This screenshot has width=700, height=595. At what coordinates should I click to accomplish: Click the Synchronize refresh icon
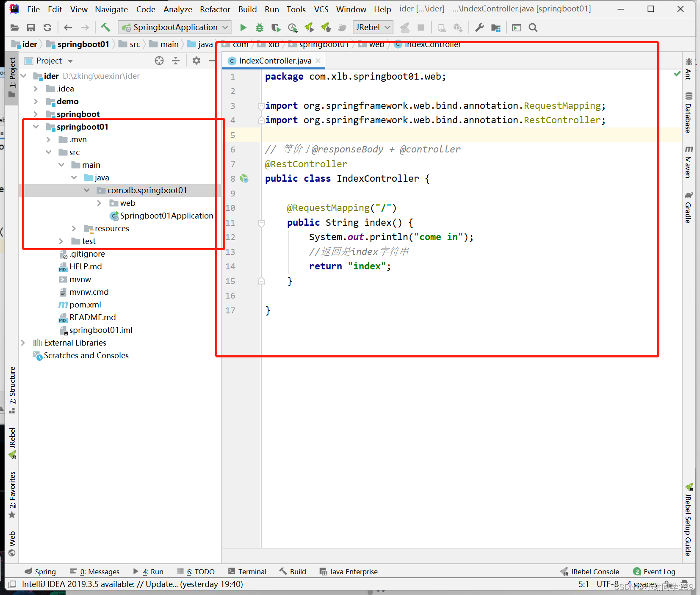tap(47, 28)
